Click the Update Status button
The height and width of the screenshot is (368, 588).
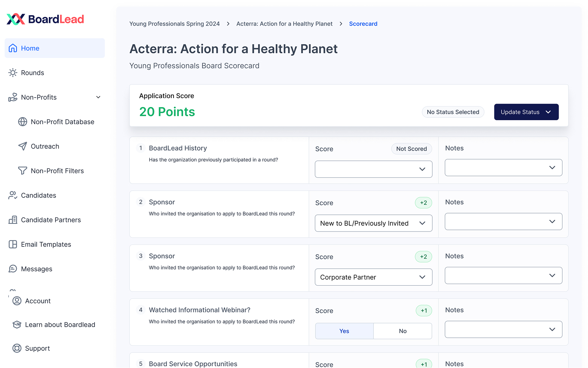[x=526, y=112]
